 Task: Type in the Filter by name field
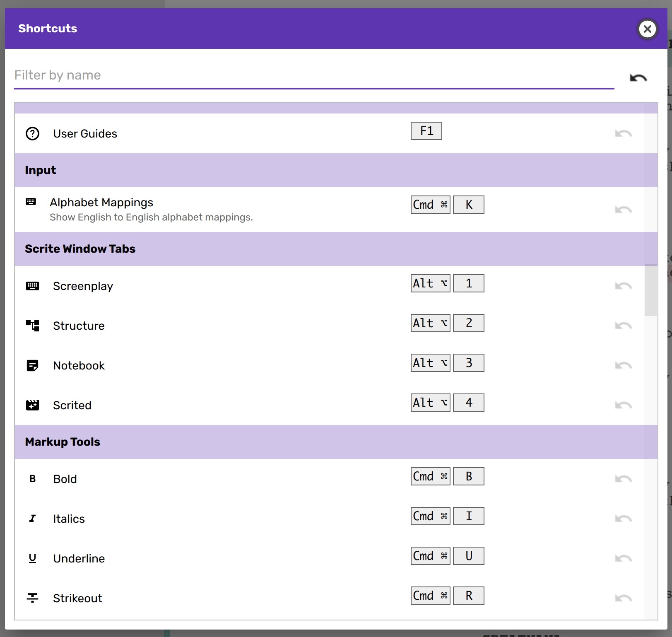(314, 75)
